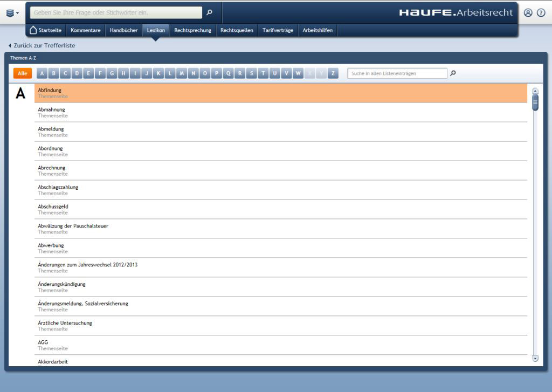Open the Abmeldung entry
Screen dimensions: 552x392
[x=280, y=132]
